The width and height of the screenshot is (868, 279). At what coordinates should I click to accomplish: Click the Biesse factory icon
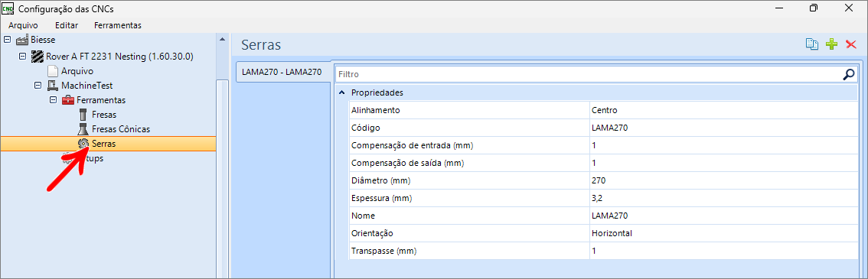pyautogui.click(x=22, y=40)
